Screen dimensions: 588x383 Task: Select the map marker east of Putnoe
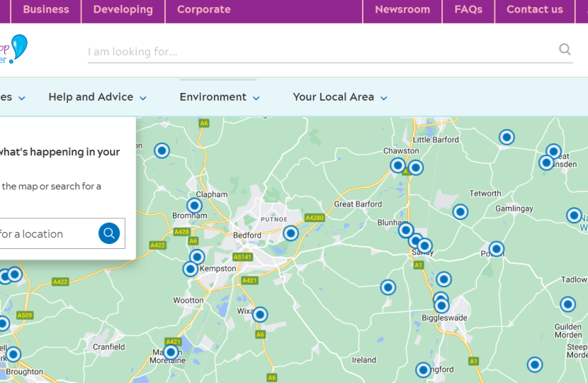(290, 233)
